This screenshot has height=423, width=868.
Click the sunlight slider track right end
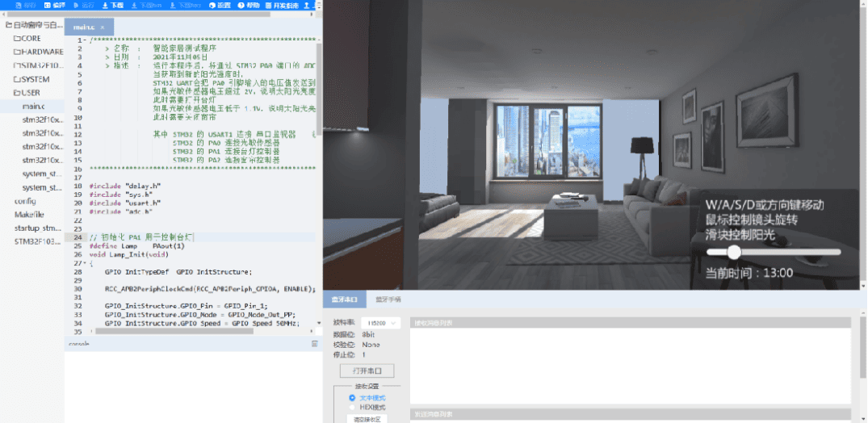838,253
